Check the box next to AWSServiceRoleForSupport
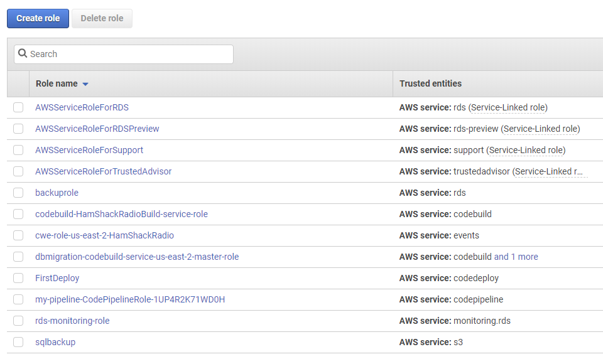 tap(18, 150)
